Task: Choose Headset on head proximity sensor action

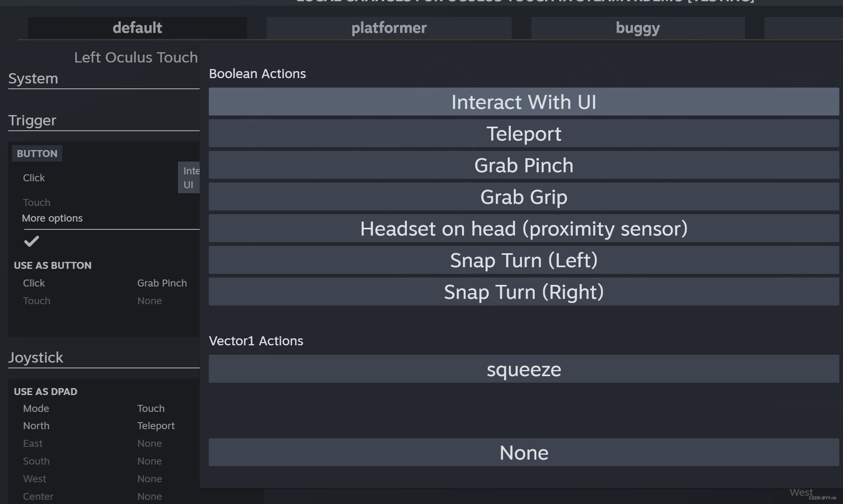Action: point(523,229)
